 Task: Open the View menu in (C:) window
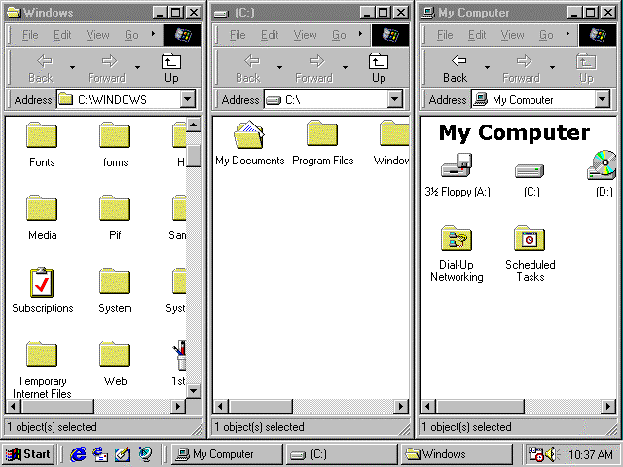(x=305, y=35)
